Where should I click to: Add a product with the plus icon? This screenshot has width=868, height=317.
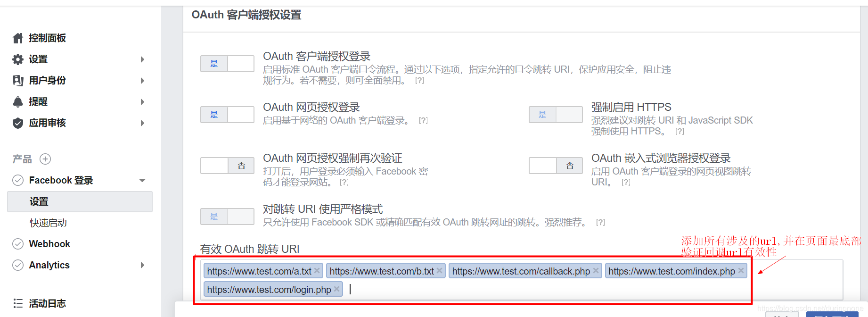point(45,159)
